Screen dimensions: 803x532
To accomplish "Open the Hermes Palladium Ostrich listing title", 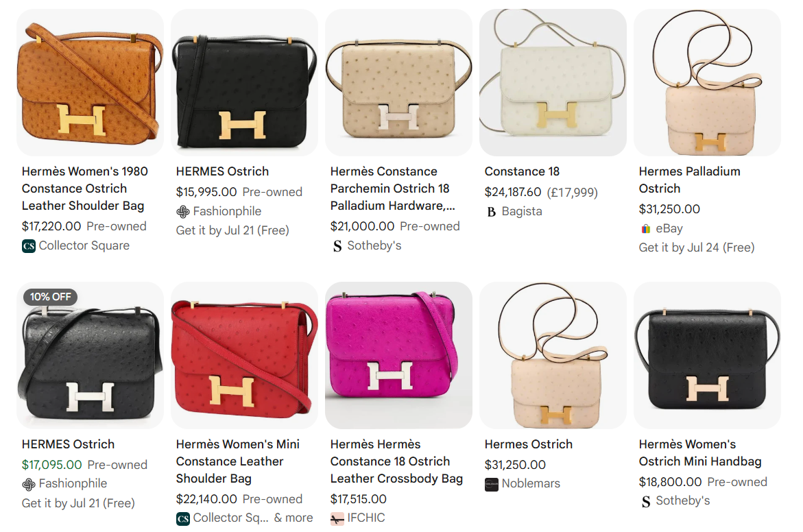I will click(689, 180).
